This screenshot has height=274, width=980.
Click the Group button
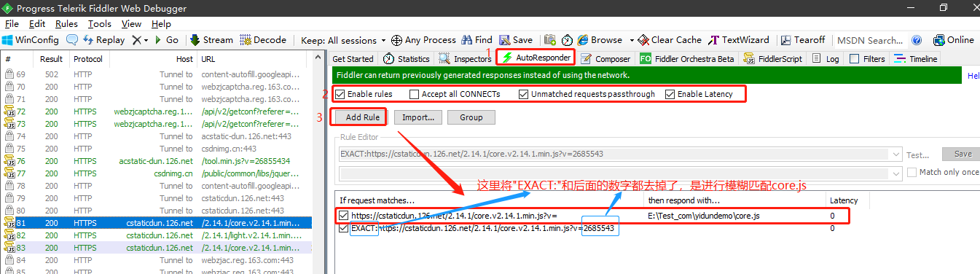pyautogui.click(x=471, y=117)
